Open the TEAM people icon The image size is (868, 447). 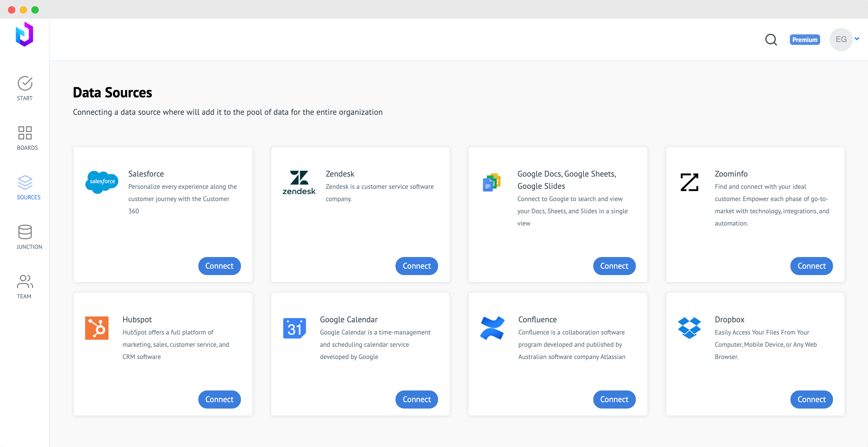coord(25,281)
